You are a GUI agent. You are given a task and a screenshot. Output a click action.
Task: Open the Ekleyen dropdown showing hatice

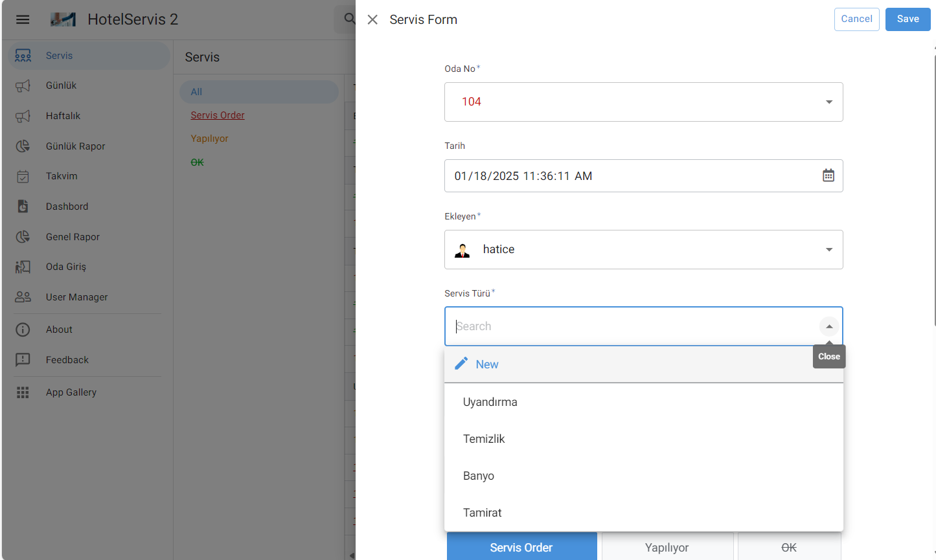click(828, 249)
